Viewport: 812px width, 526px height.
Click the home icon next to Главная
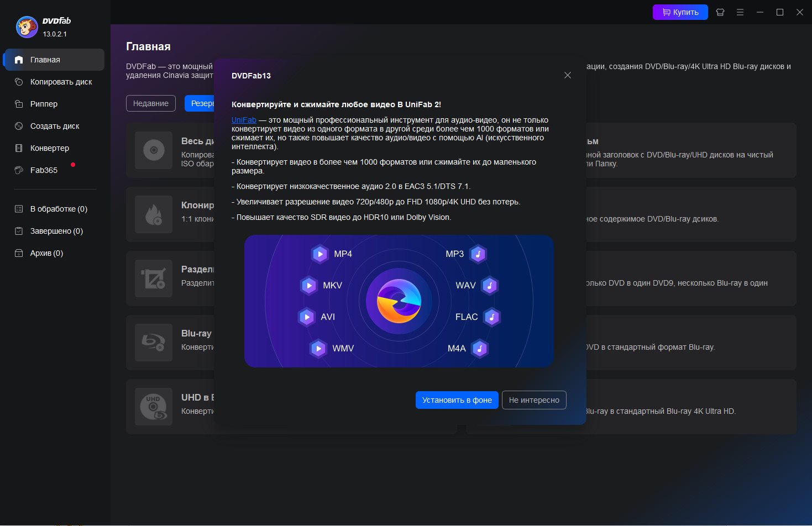pos(19,60)
